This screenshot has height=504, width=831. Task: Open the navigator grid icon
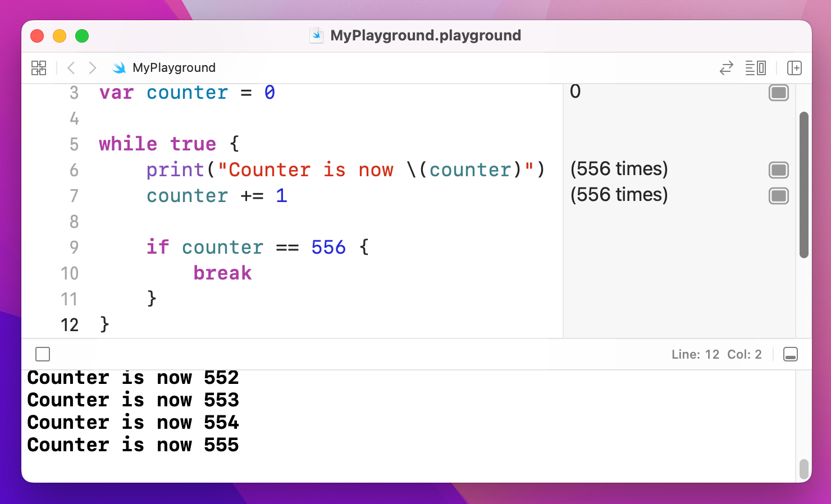pyautogui.click(x=39, y=67)
